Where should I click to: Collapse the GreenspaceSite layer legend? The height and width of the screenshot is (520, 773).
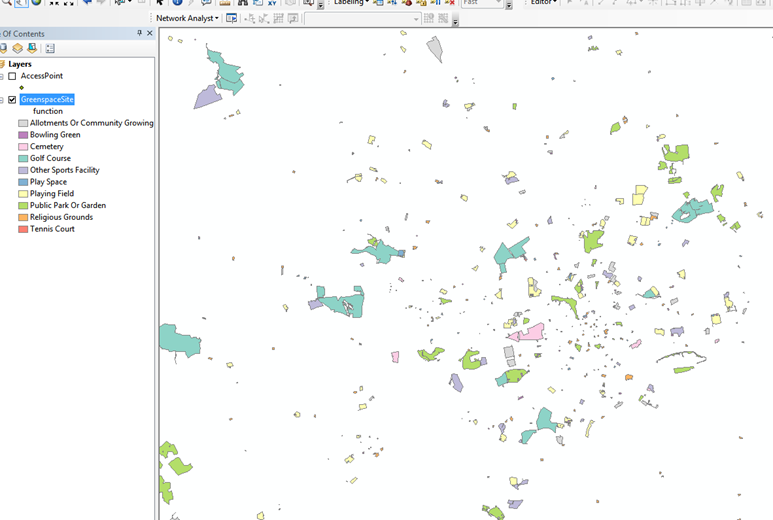2,100
